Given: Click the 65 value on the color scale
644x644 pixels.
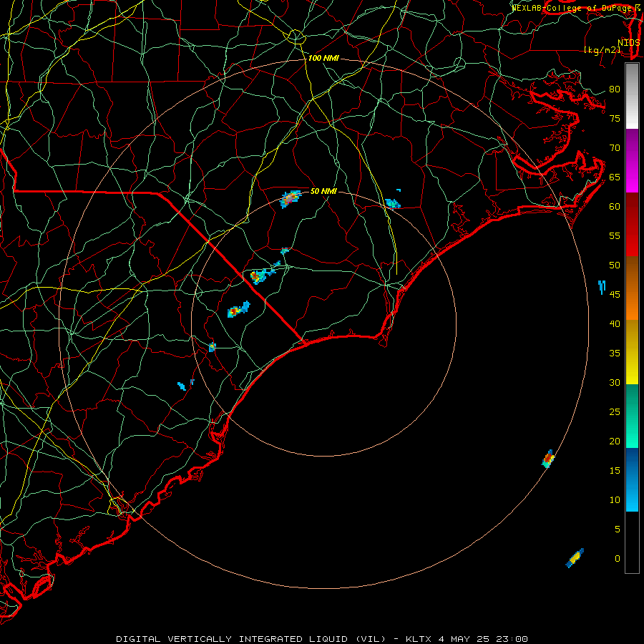Looking at the screenshot, I should tap(615, 177).
